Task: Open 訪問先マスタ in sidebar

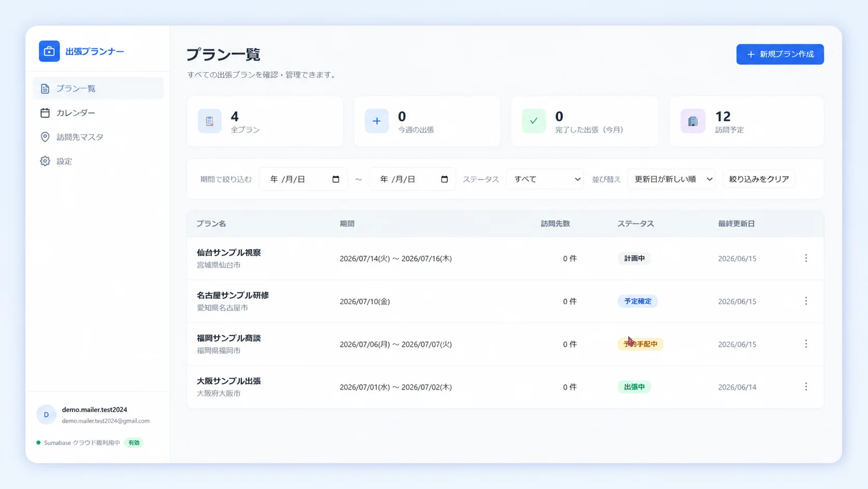Action: click(98, 137)
